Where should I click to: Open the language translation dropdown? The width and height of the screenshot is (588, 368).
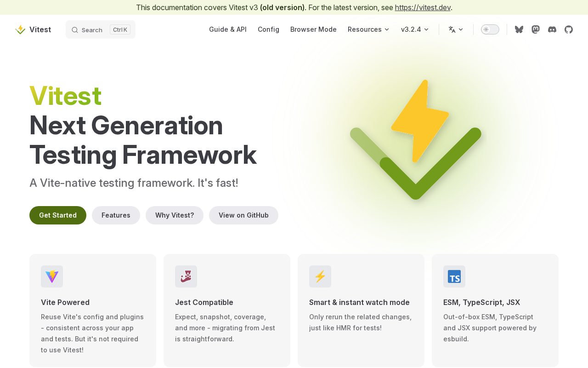(x=456, y=29)
